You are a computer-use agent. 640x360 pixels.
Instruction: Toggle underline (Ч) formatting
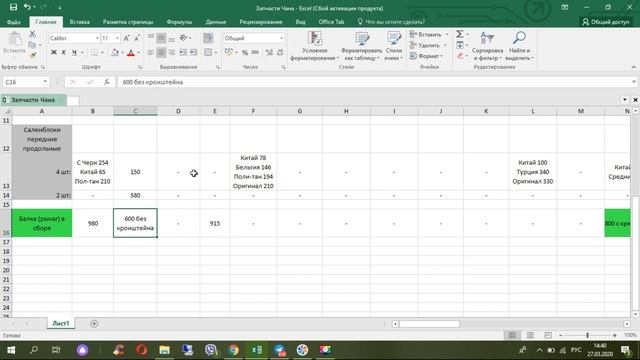point(74,52)
